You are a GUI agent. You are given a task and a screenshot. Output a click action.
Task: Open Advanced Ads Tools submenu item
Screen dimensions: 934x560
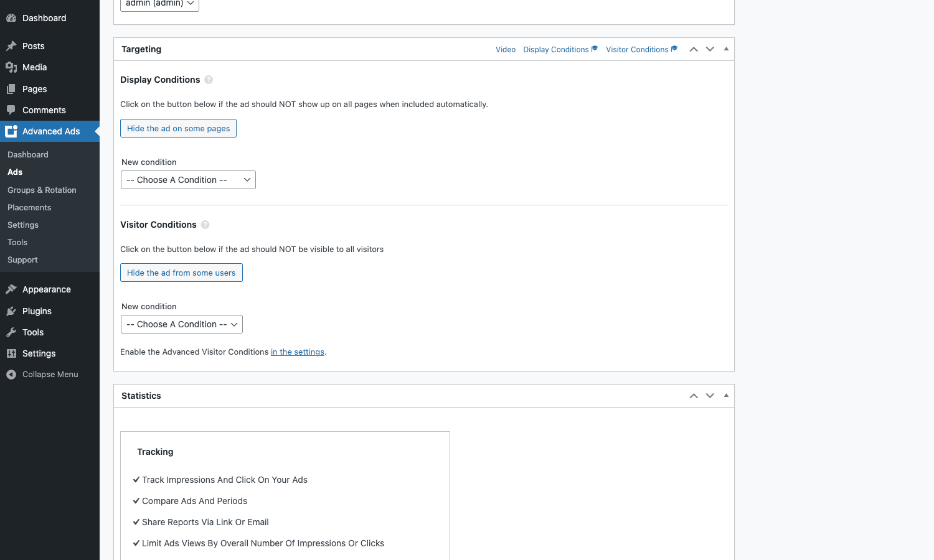(x=17, y=242)
